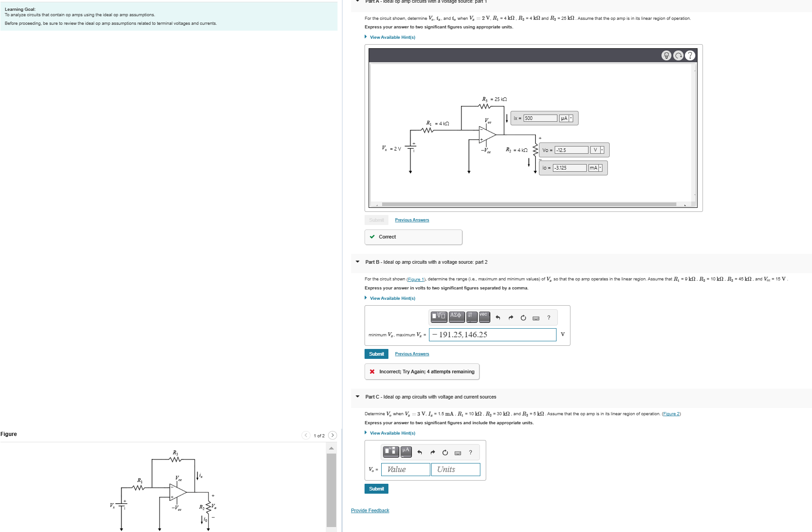The image size is (812, 532).
Task: Click the lightbulb hint icon in the circuit widget
Action: click(x=666, y=55)
